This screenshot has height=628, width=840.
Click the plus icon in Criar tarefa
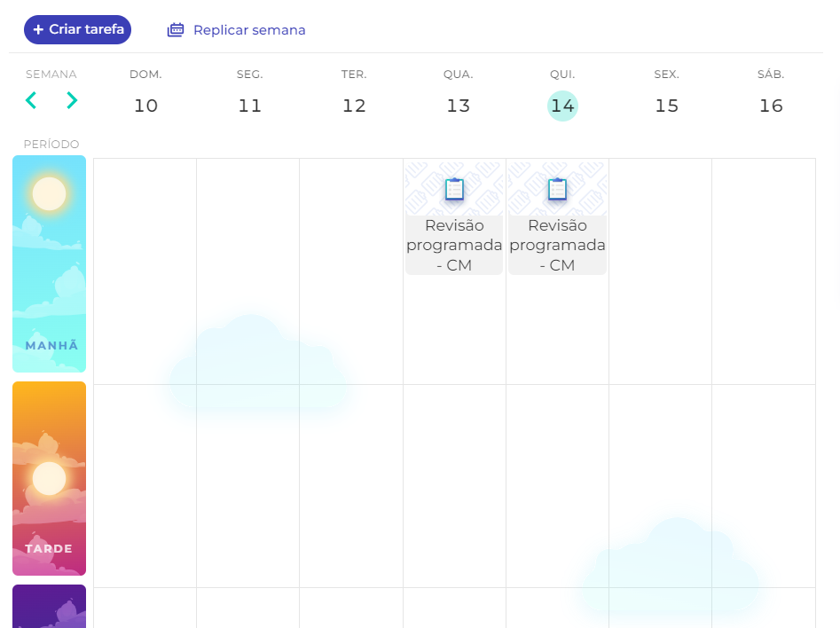click(38, 29)
